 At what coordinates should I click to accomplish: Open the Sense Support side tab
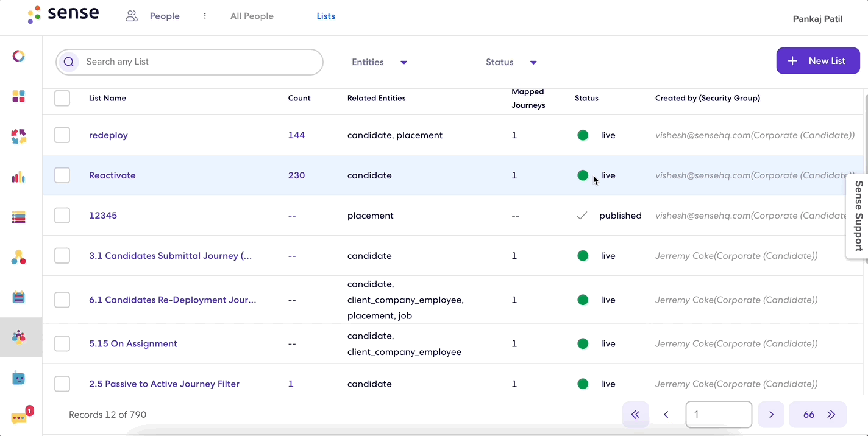pyautogui.click(x=858, y=216)
